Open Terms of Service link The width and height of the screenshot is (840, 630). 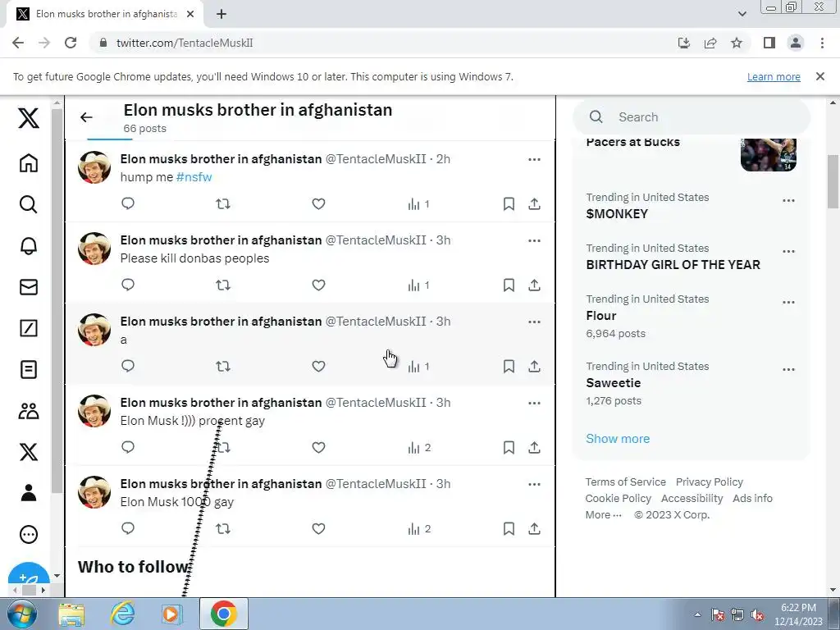point(625,482)
